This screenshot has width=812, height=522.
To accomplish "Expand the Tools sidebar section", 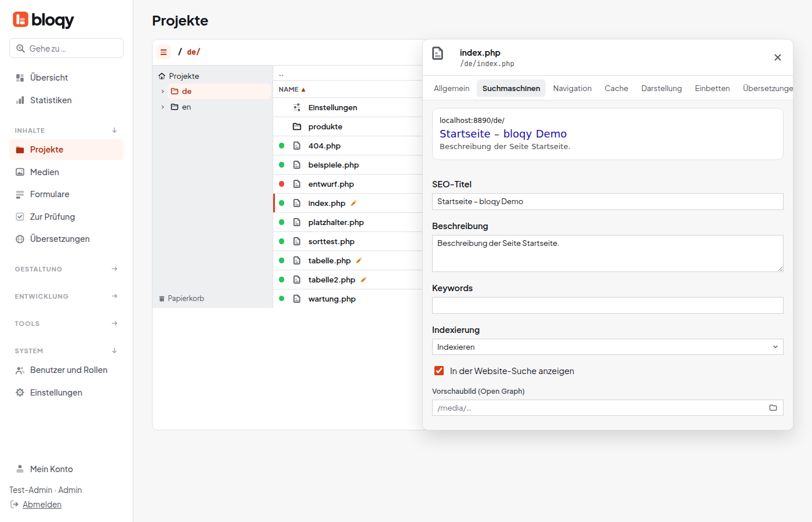I will [x=66, y=324].
